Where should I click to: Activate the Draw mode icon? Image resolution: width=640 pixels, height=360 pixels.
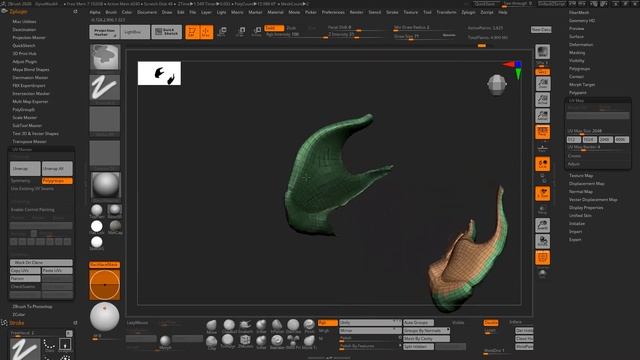tap(206, 32)
